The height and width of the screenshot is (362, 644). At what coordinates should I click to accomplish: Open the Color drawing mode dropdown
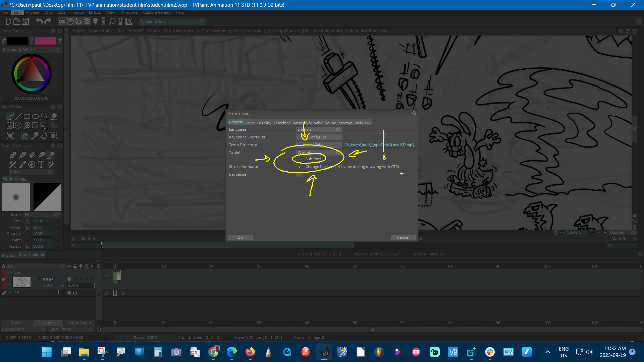pyautogui.click(x=31, y=172)
